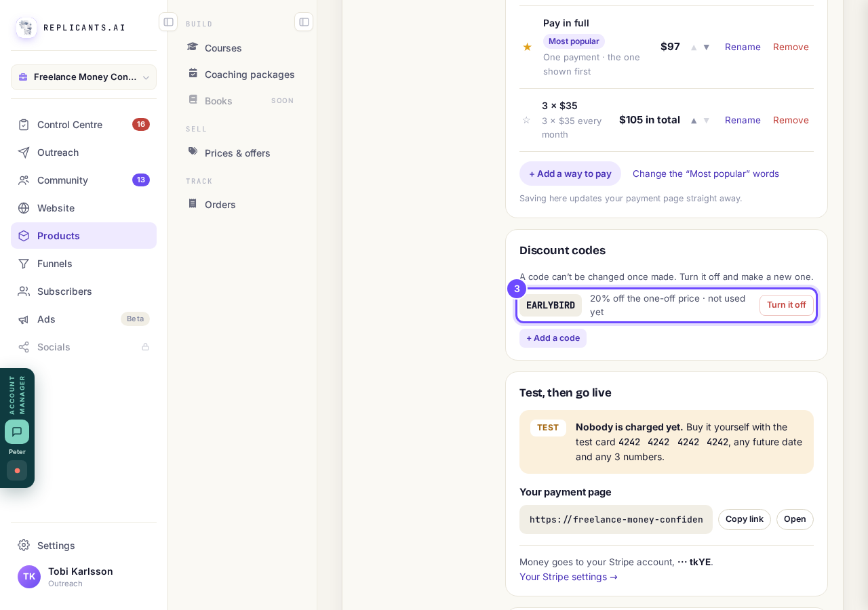Screen dimensions: 868x610
Task: Click the payment page URL field
Action: click(616, 519)
